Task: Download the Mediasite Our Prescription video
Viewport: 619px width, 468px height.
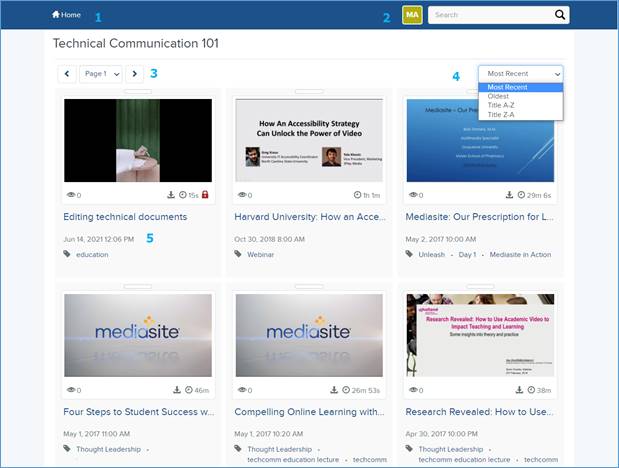Action: coord(510,195)
